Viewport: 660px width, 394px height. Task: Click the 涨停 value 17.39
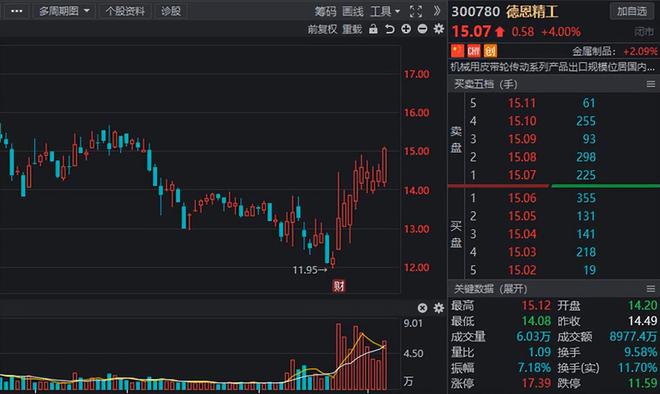[536, 383]
